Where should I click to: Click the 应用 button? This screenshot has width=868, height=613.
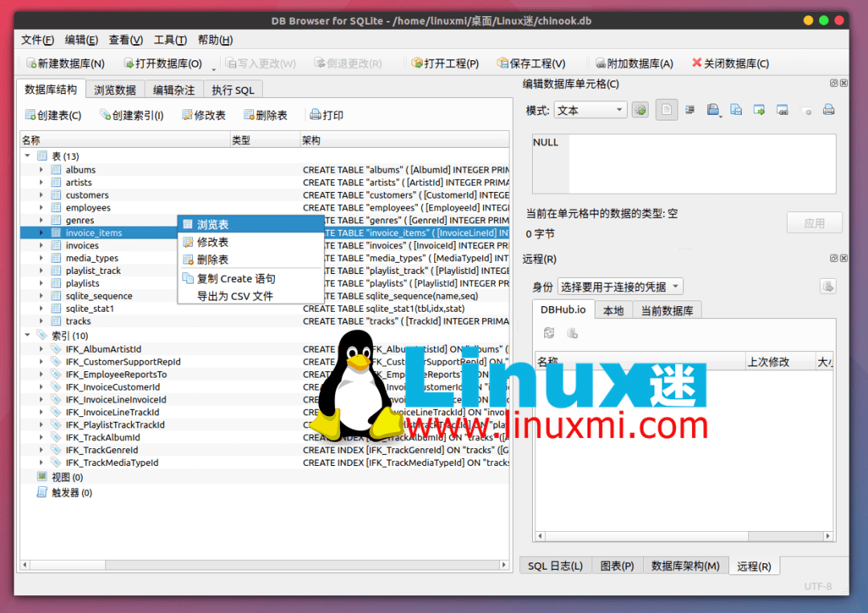814,223
